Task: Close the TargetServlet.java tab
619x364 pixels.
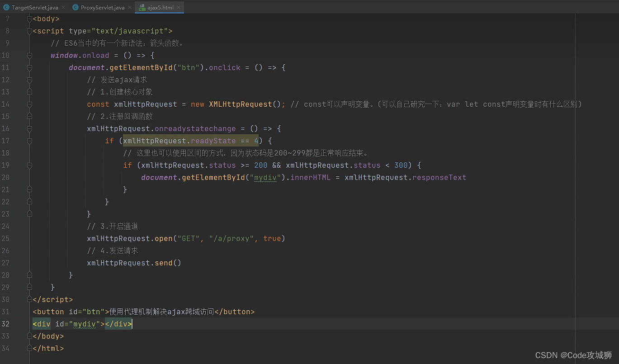Action: [x=63, y=8]
